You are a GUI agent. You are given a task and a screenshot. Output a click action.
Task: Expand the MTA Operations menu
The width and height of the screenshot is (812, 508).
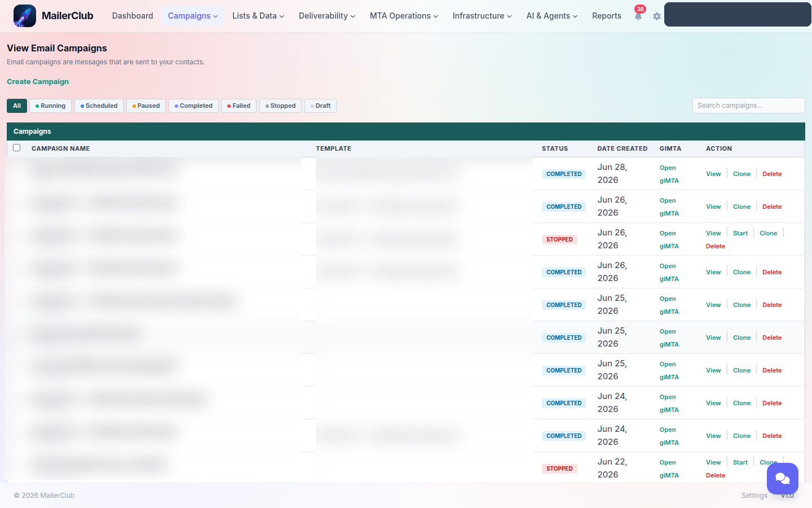(404, 16)
